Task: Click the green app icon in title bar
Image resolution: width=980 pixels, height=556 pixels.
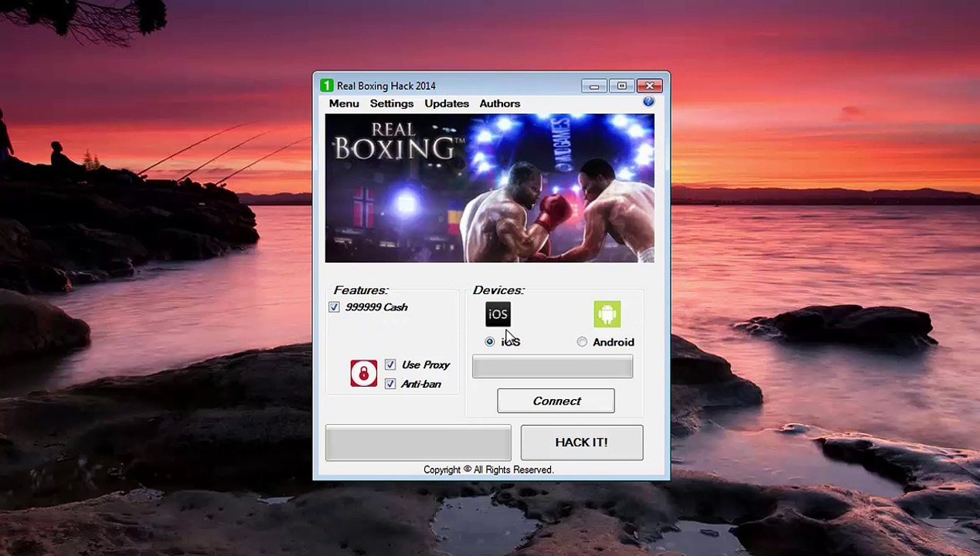Action: (x=327, y=86)
